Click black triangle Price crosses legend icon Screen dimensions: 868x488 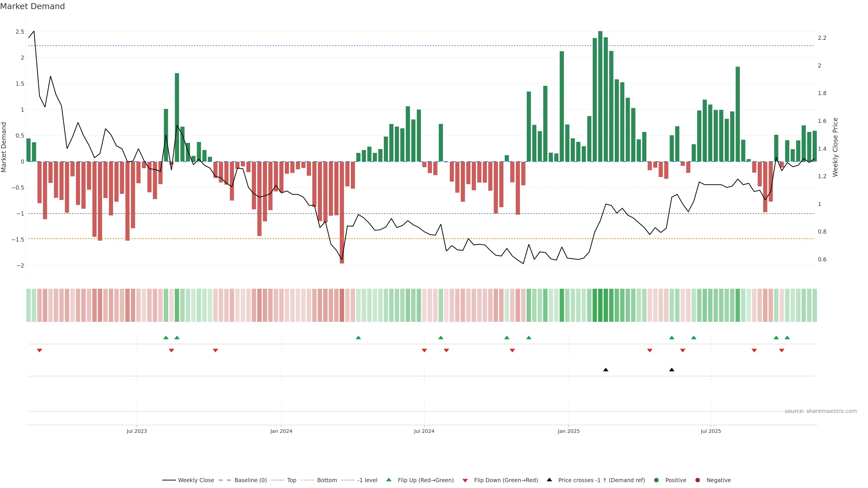click(x=549, y=480)
